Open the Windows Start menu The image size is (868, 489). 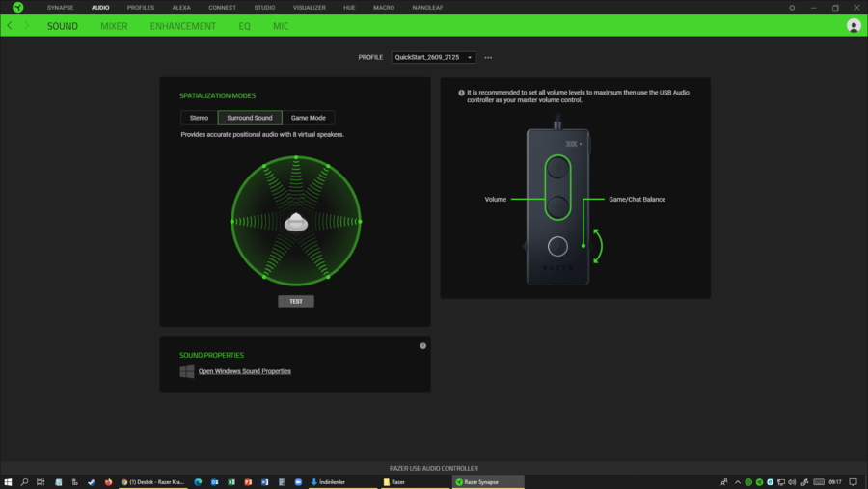(8, 482)
